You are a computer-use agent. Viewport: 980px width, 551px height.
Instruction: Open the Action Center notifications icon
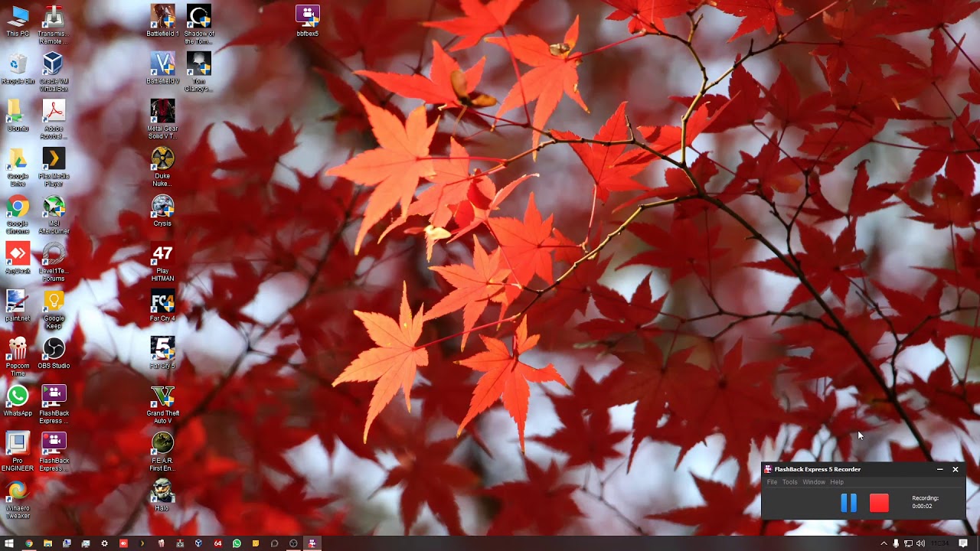coord(963,543)
